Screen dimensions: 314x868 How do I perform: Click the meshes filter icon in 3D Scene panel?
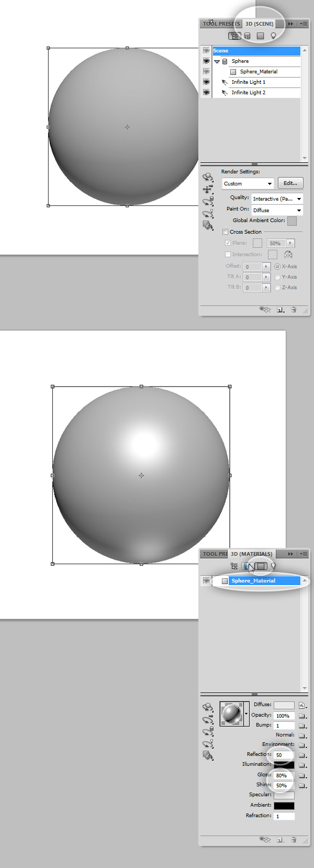coord(248,36)
